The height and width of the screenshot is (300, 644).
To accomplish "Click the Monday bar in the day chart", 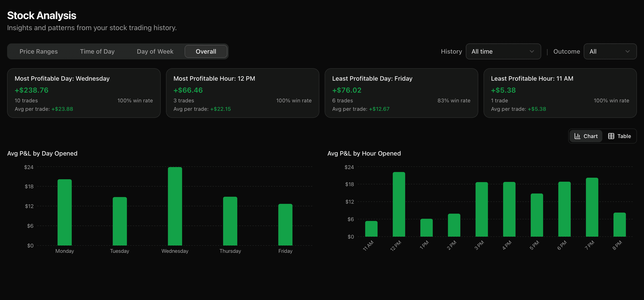I will click(64, 212).
